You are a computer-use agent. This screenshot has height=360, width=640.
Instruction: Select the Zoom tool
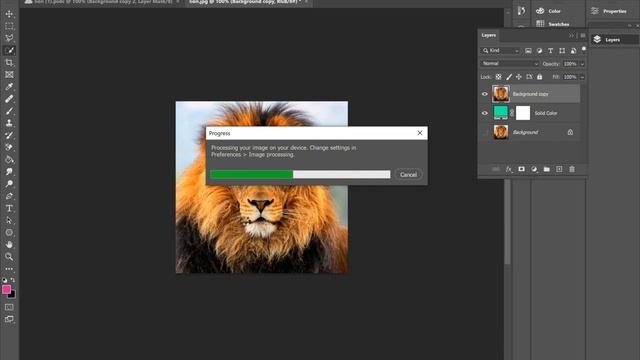pos(9,257)
